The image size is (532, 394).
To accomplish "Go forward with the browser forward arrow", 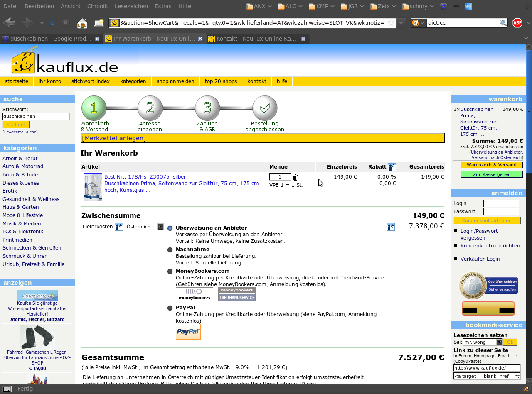I will pos(27,23).
